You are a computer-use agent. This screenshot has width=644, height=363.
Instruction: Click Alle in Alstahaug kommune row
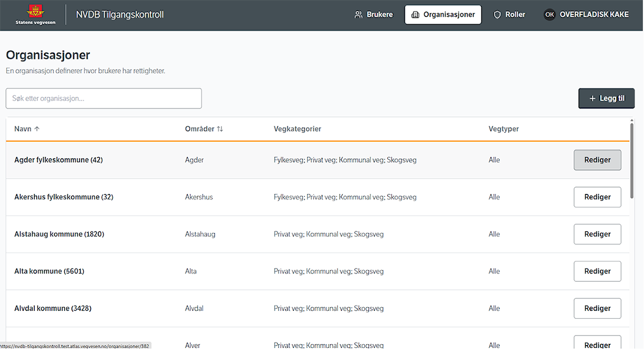point(494,234)
